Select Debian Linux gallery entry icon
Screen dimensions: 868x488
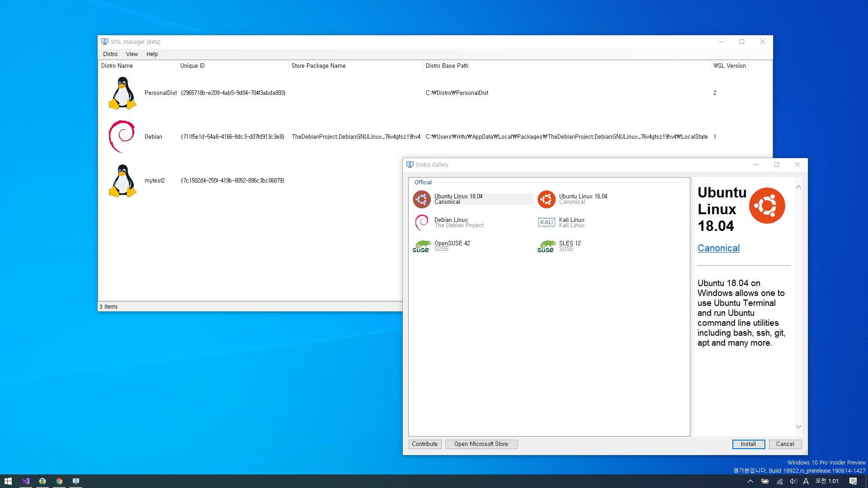421,222
